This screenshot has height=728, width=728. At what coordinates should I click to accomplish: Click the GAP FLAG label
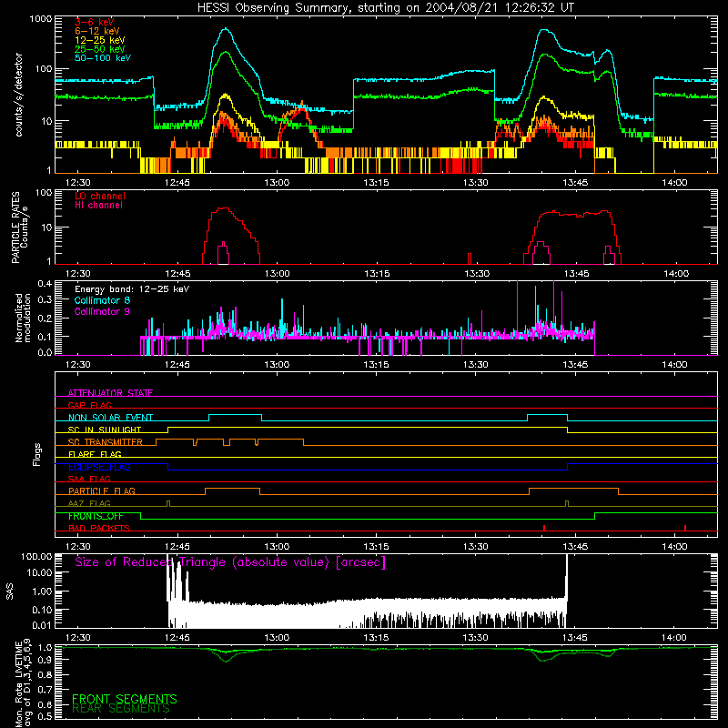click(89, 405)
